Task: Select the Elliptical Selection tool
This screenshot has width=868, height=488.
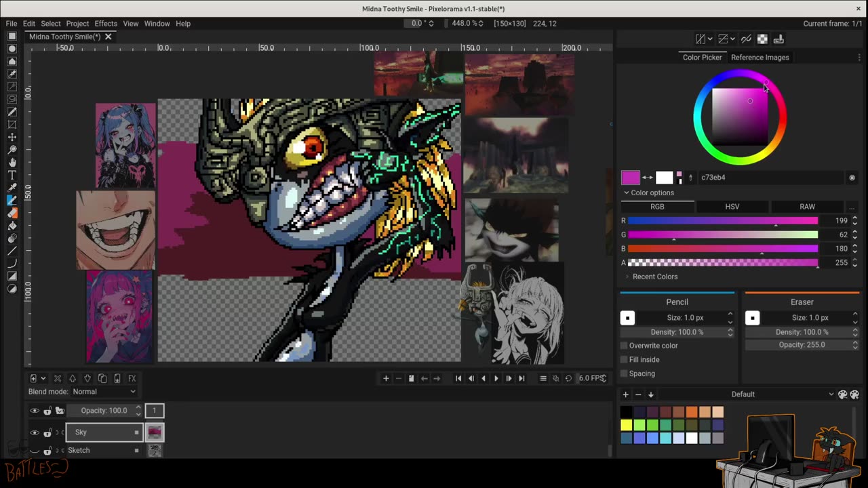Action: pos(12,49)
